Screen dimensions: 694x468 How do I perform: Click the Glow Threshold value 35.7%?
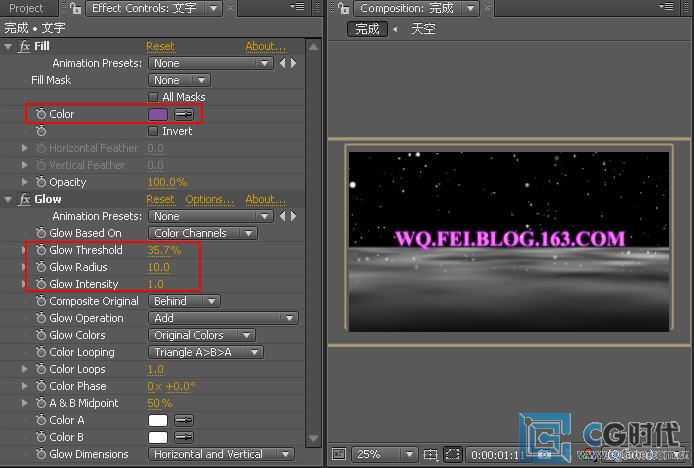(x=164, y=250)
